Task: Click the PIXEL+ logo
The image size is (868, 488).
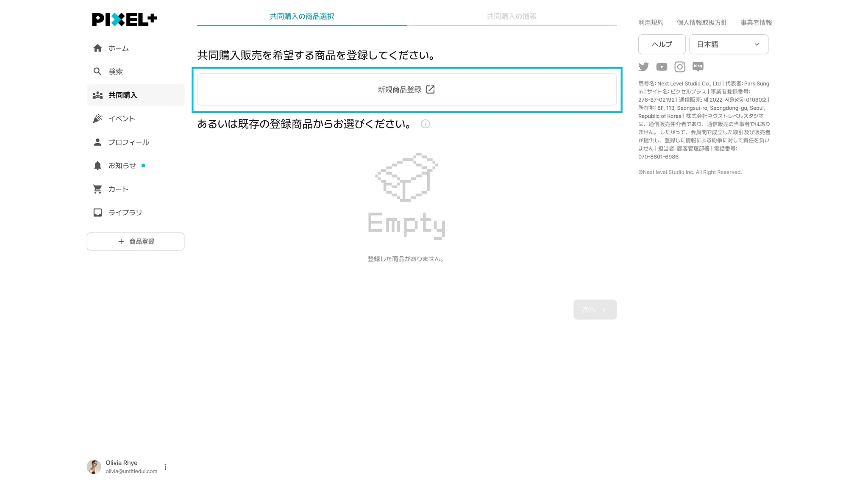Action: [125, 19]
